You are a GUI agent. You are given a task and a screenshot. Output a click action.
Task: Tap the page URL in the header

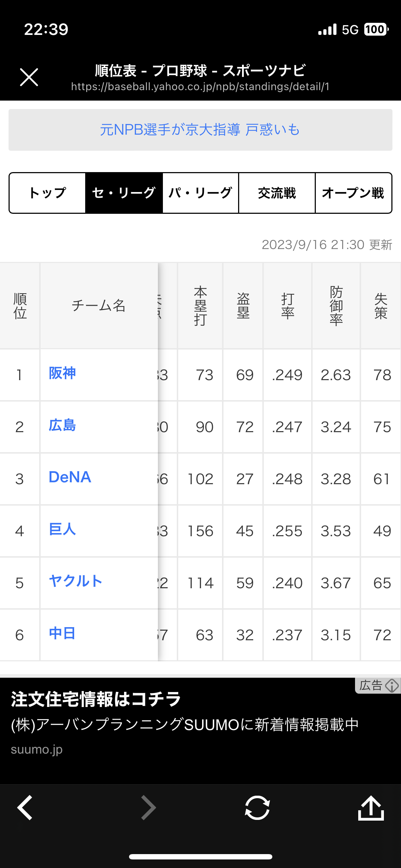200,87
